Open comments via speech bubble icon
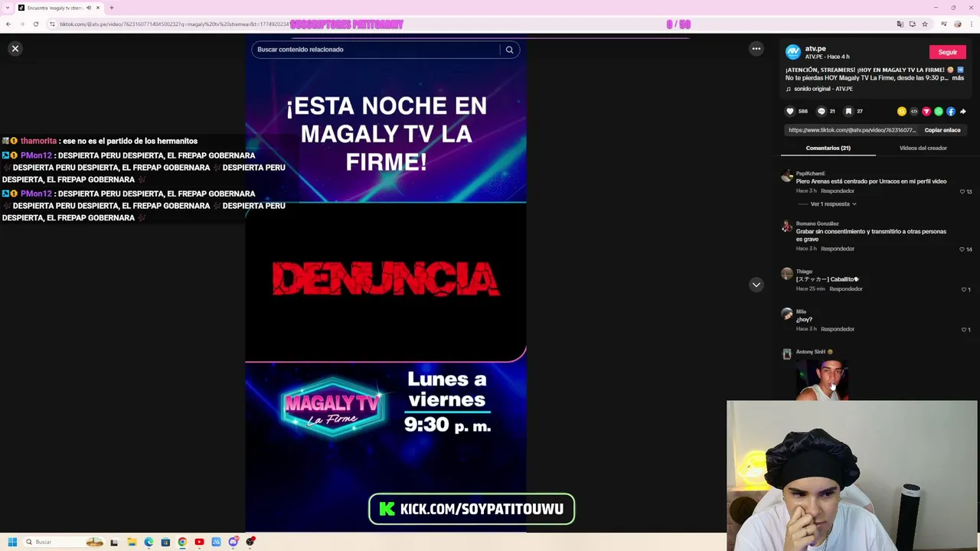Screen dimensions: 980x551 click(822, 112)
